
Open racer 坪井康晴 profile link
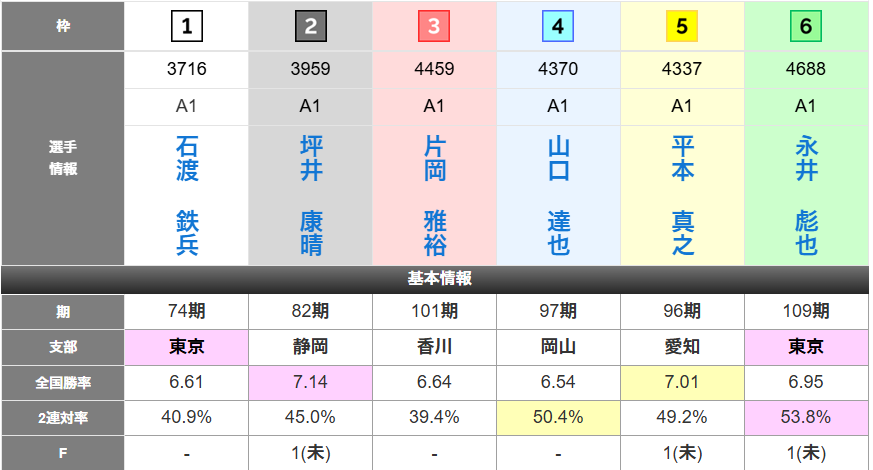(311, 196)
